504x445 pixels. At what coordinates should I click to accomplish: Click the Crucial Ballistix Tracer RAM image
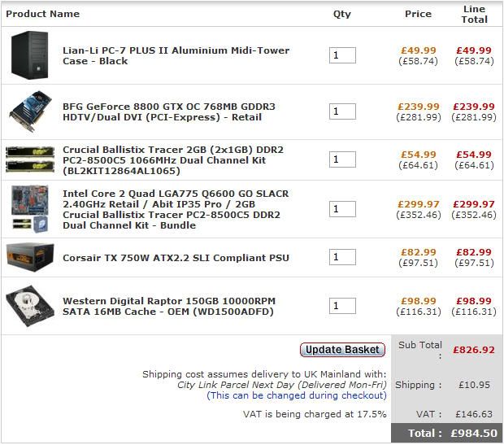[31, 159]
